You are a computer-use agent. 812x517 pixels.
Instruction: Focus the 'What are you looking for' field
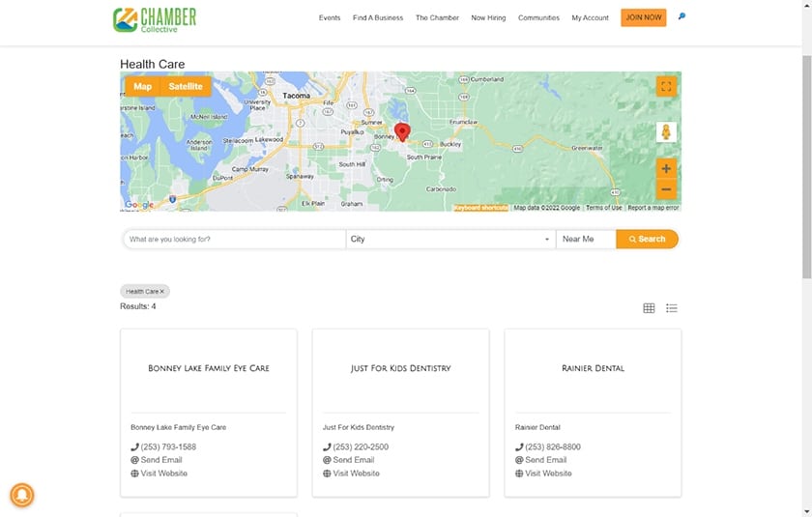click(235, 239)
